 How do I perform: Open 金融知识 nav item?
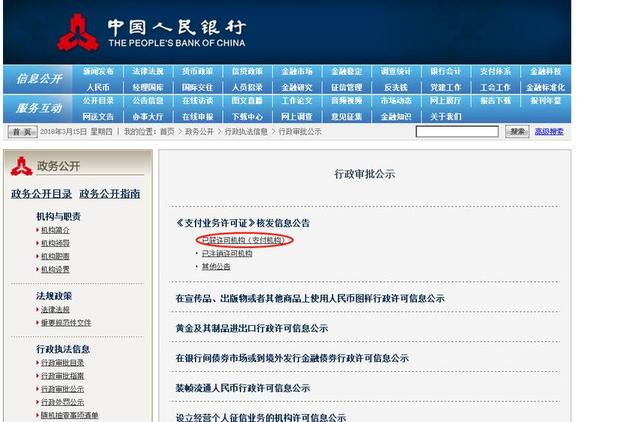point(396,117)
